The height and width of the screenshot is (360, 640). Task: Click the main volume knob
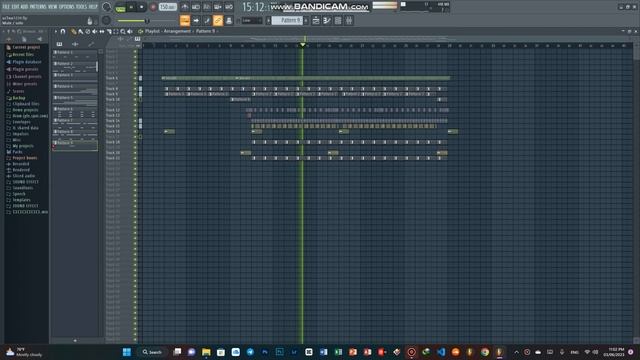coord(107,7)
